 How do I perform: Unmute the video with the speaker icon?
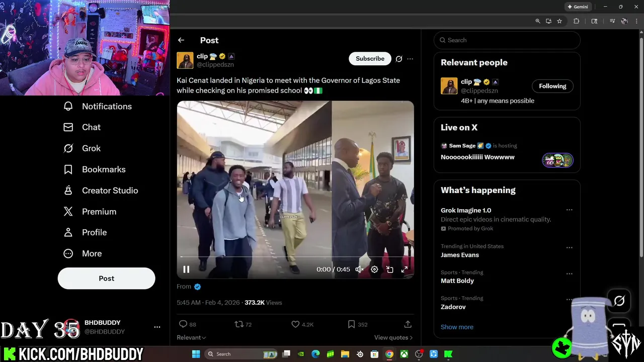click(359, 269)
